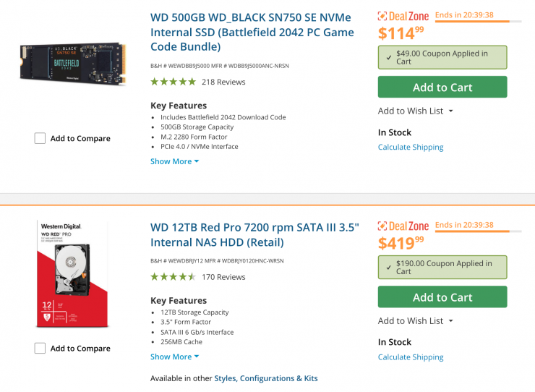The width and height of the screenshot is (535, 392).
Task: Open Add to Wish List dropdown for NAS HDD
Action: [415, 320]
